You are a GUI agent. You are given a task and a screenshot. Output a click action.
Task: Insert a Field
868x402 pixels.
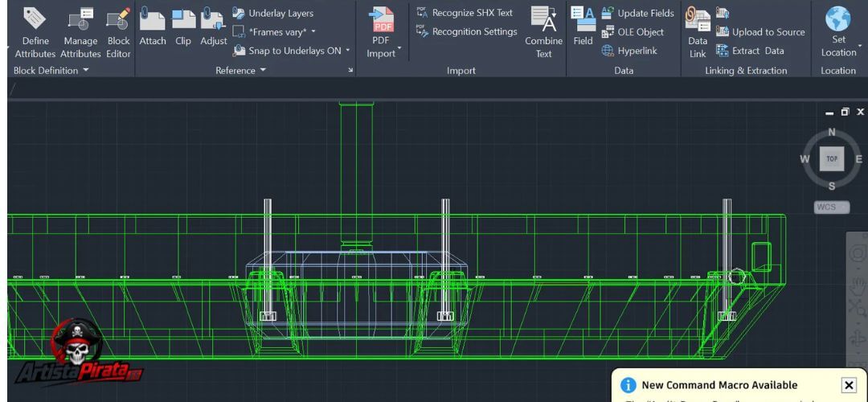click(x=583, y=27)
